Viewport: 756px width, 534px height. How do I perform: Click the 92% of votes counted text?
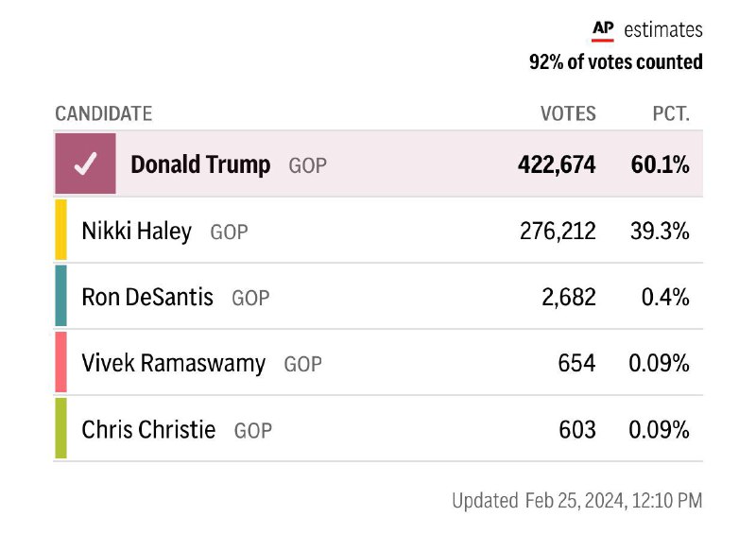[615, 62]
